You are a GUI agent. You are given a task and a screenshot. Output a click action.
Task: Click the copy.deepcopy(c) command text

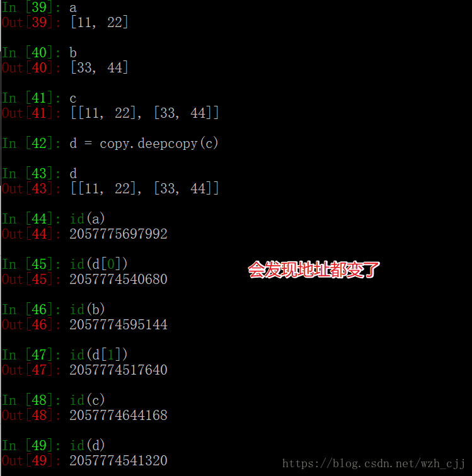pyautogui.click(x=159, y=144)
